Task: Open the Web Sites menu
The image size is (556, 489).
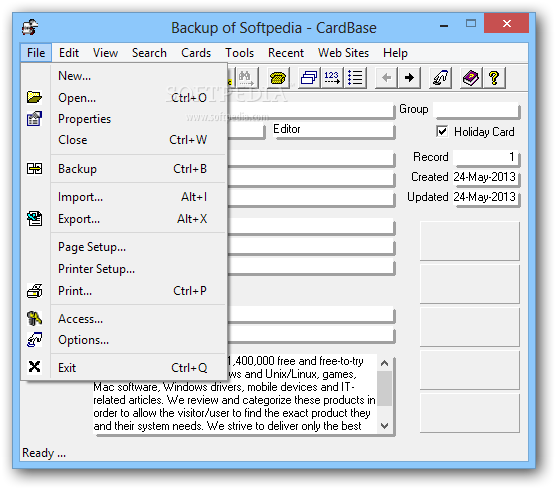Action: (343, 53)
